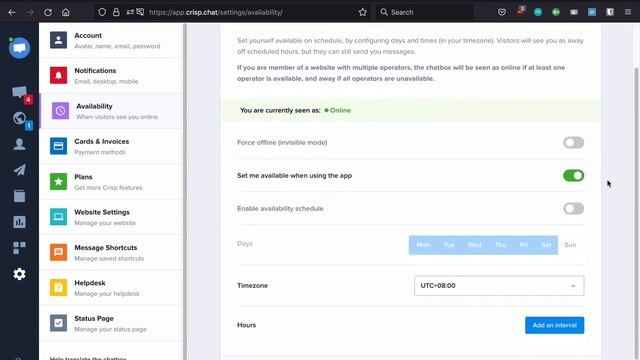Toggle Thu day selection
The image size is (640, 360).
click(501, 245)
